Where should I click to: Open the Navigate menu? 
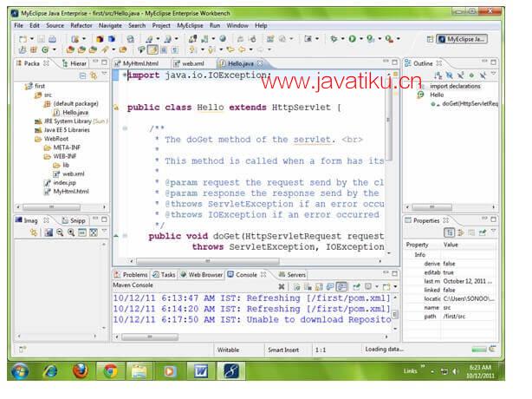[110, 25]
